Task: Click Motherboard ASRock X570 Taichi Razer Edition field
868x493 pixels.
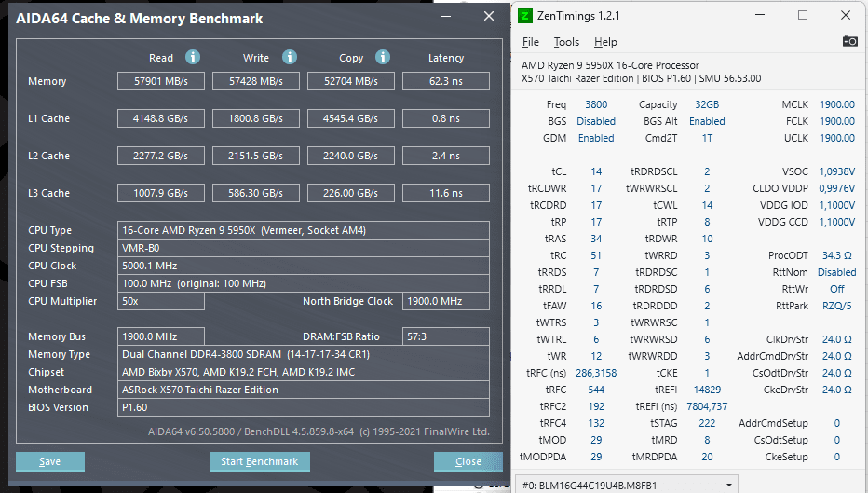Action: [304, 390]
